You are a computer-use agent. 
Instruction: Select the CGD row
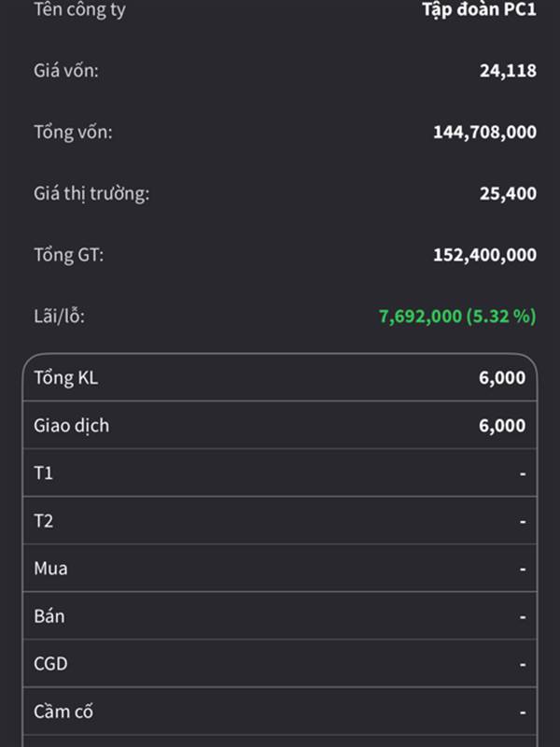280,664
